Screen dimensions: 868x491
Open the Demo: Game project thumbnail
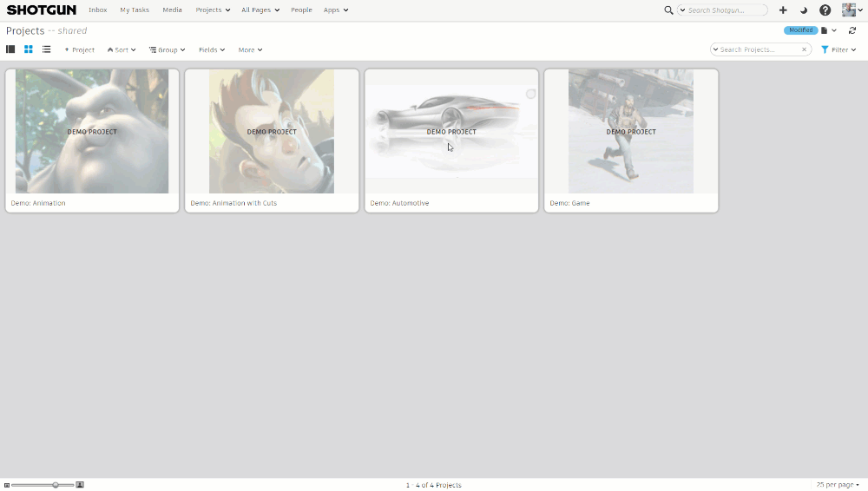(630, 131)
